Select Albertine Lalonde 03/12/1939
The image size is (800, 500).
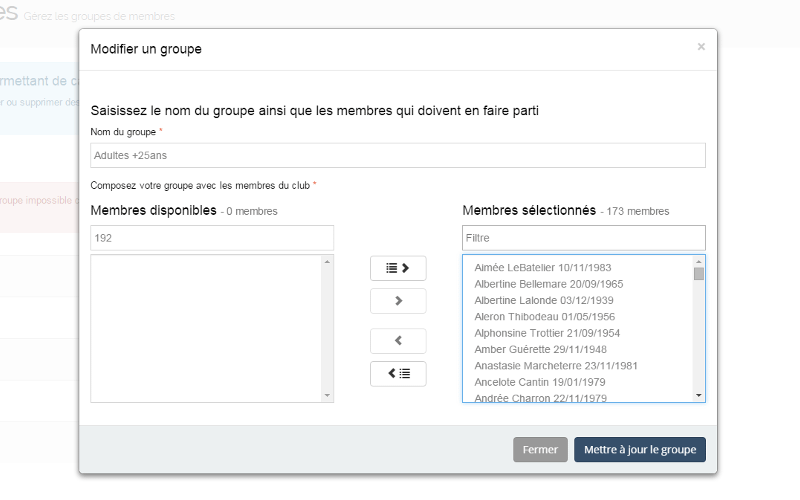tap(544, 301)
